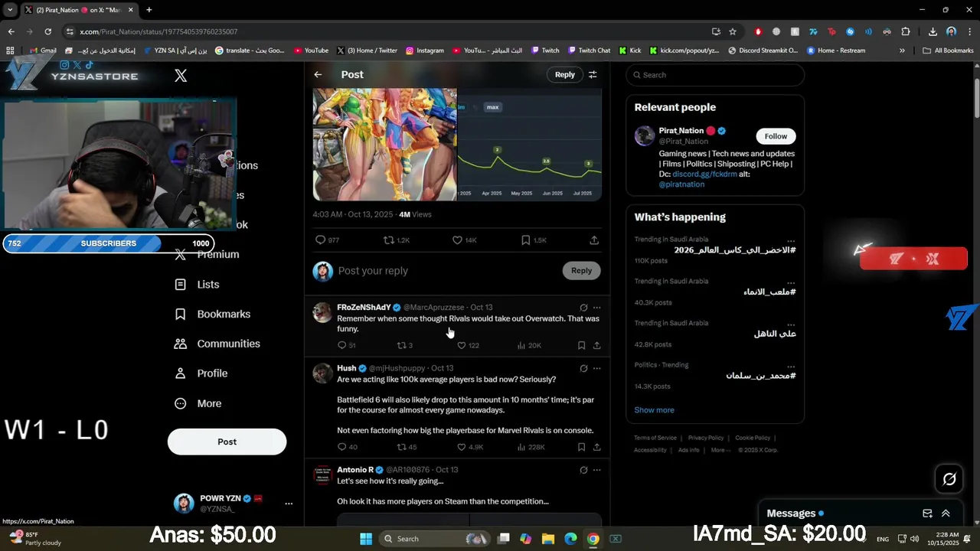Open the Grok floating button

[949, 479]
